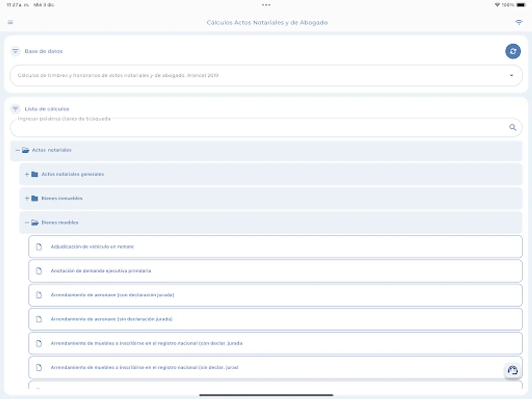
Task: Click the search magnifier icon
Action: (513, 128)
